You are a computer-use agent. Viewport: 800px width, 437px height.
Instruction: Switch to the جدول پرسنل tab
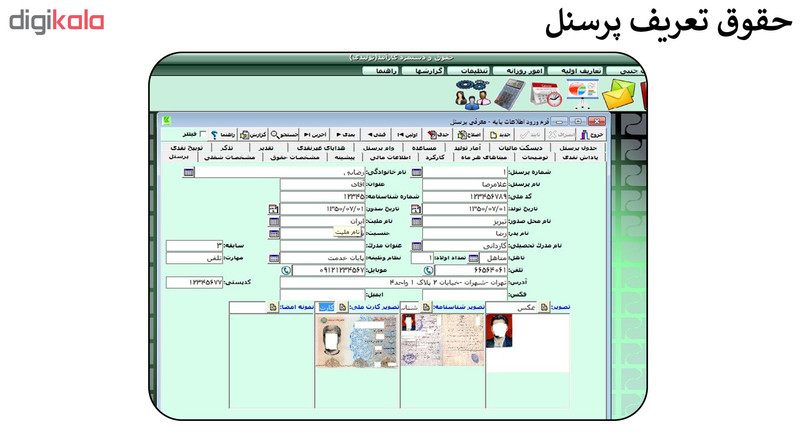[x=578, y=147]
